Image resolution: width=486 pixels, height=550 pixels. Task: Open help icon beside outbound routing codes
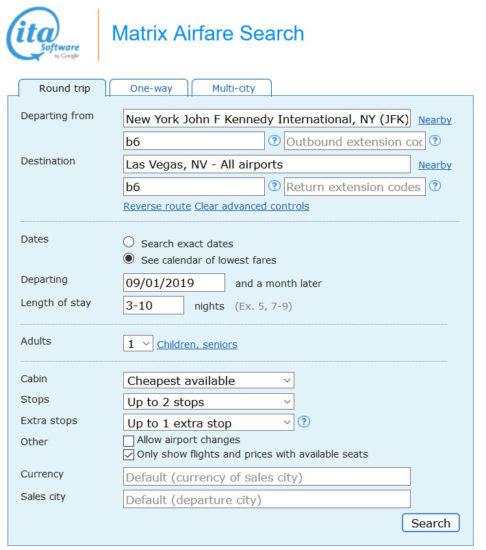pyautogui.click(x=274, y=141)
